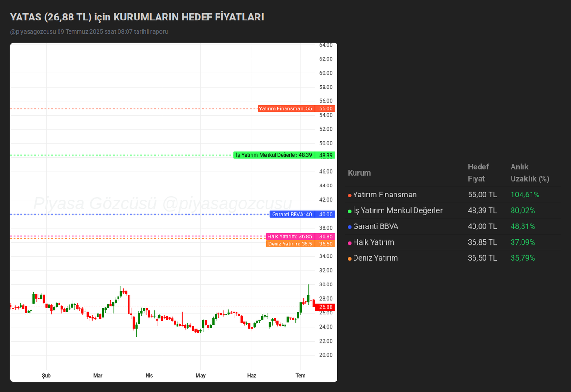Click the YATAS KURUMLARIN HEDEF FİYATLARI title
This screenshot has height=392, width=571.
(137, 17)
